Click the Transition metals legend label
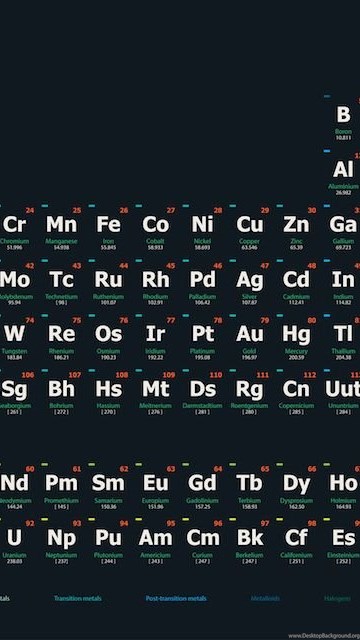Viewport: 360px width, 640px height. click(x=78, y=598)
